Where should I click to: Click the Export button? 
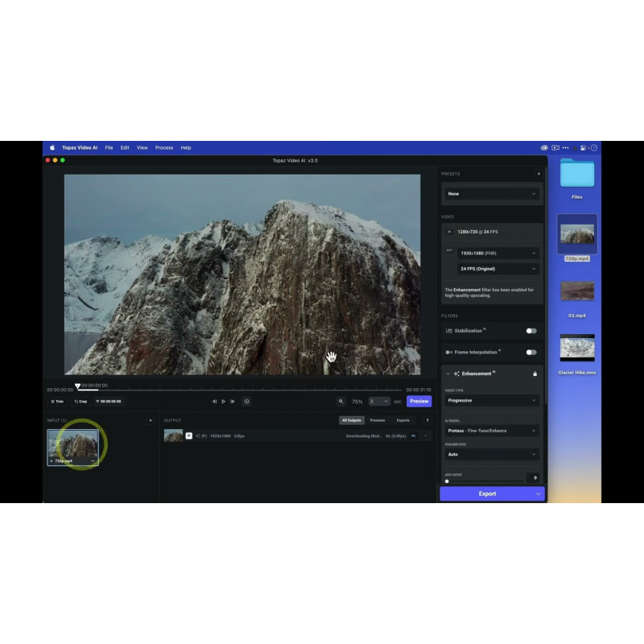(x=487, y=493)
